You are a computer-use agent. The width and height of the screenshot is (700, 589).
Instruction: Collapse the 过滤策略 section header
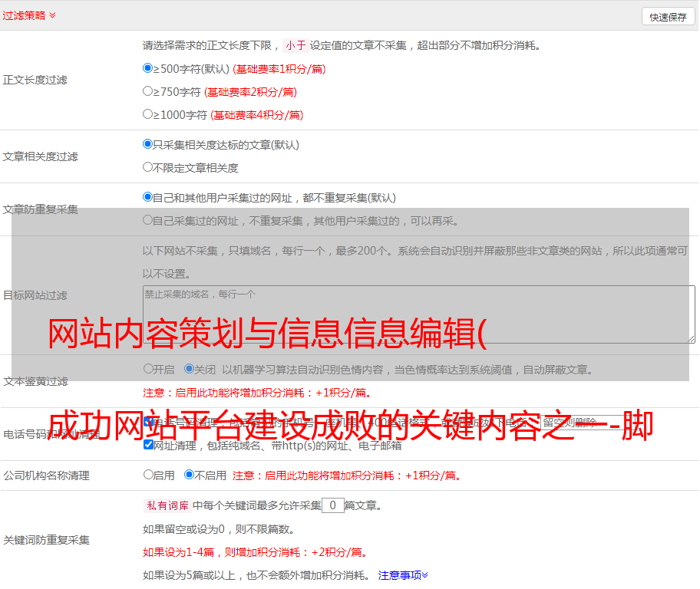click(x=28, y=15)
